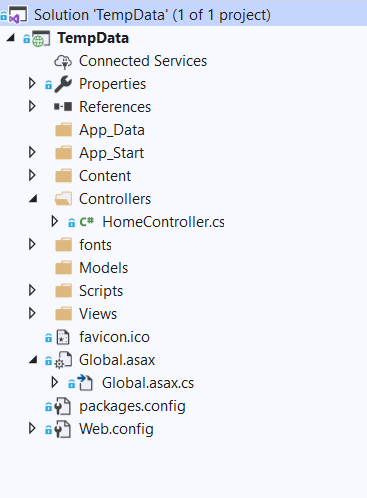This screenshot has width=367, height=498.
Task: Expand the Views folder arrow
Action: point(32,314)
